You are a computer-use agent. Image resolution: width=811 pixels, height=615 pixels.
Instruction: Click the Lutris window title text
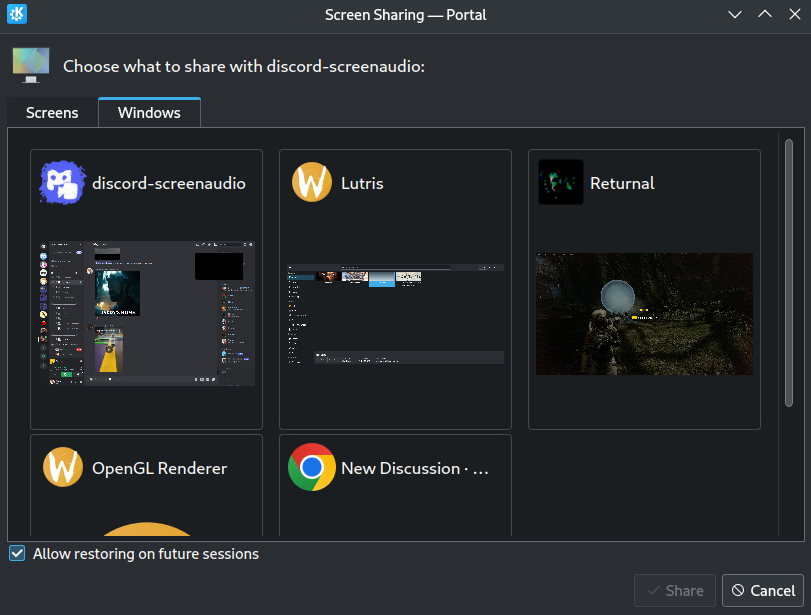coord(362,183)
